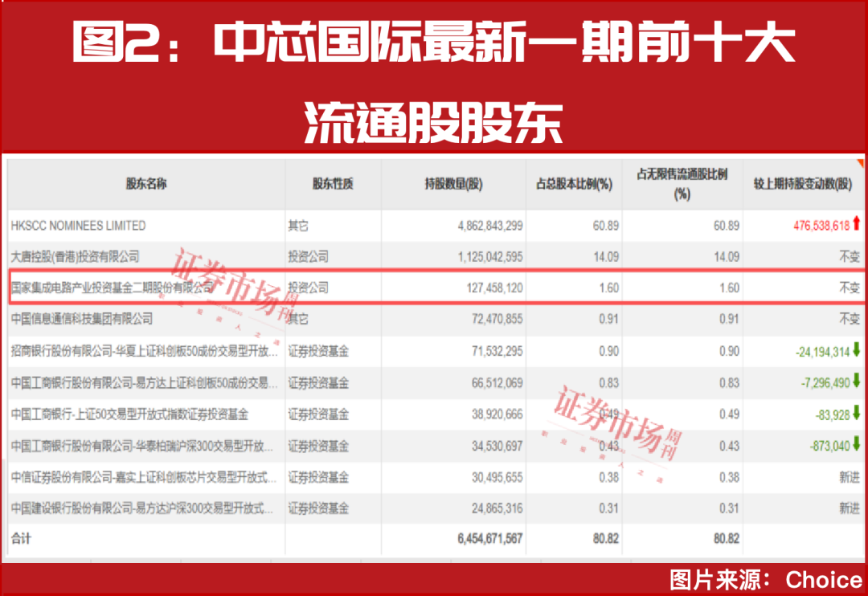This screenshot has height=596, width=868.
Task: Click the change value 476,538,618
Action: (x=821, y=226)
